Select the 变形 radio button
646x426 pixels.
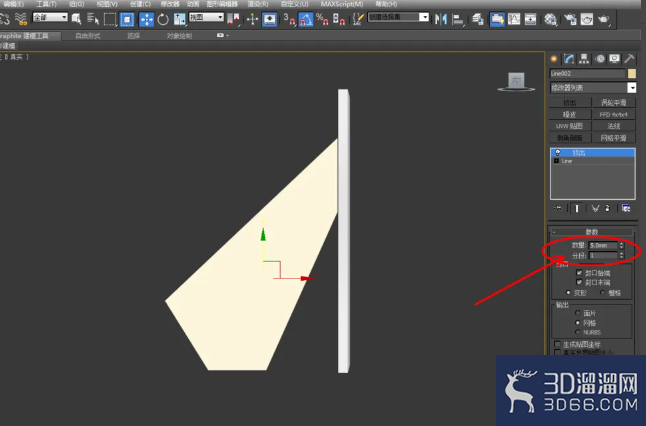click(569, 293)
